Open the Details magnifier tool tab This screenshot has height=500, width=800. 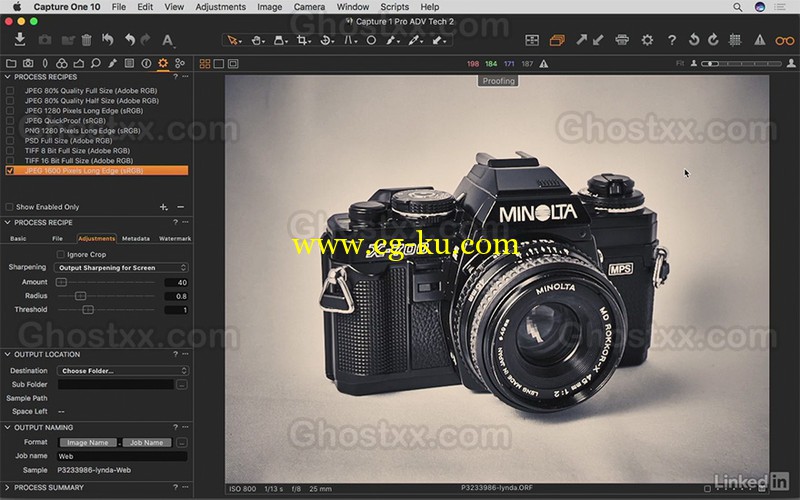[x=95, y=63]
